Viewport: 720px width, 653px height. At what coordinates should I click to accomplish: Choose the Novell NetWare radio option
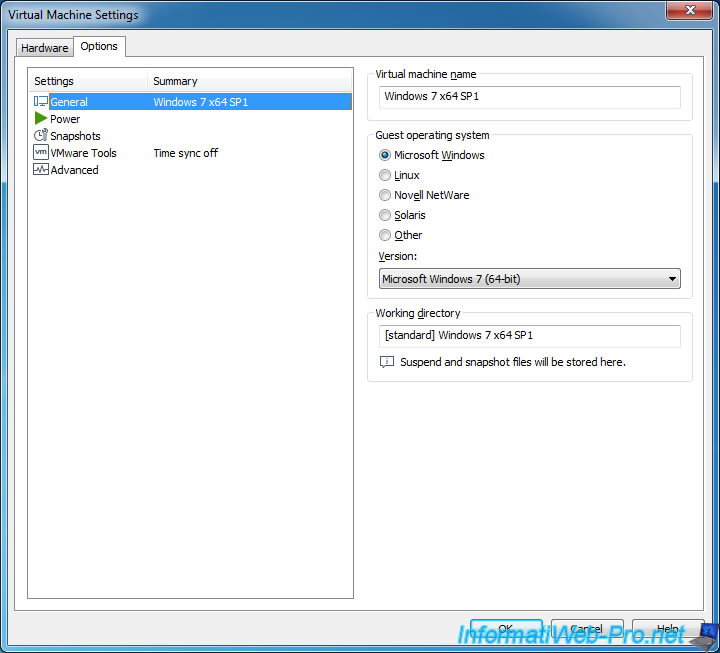coord(385,195)
